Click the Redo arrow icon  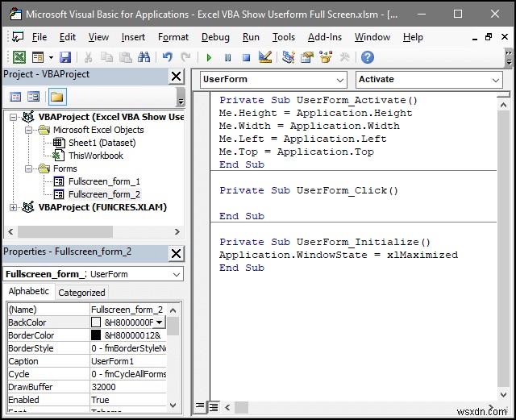click(x=186, y=57)
